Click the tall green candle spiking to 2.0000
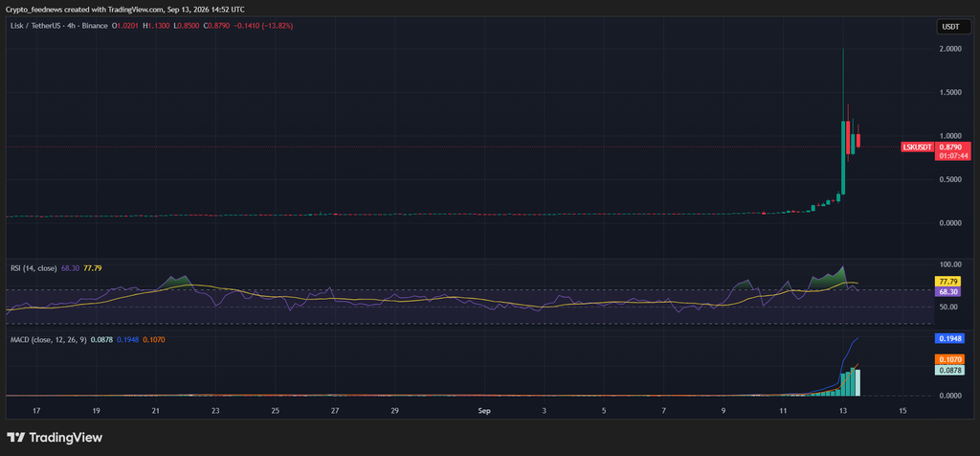Image resolution: width=980 pixels, height=456 pixels. point(842,156)
